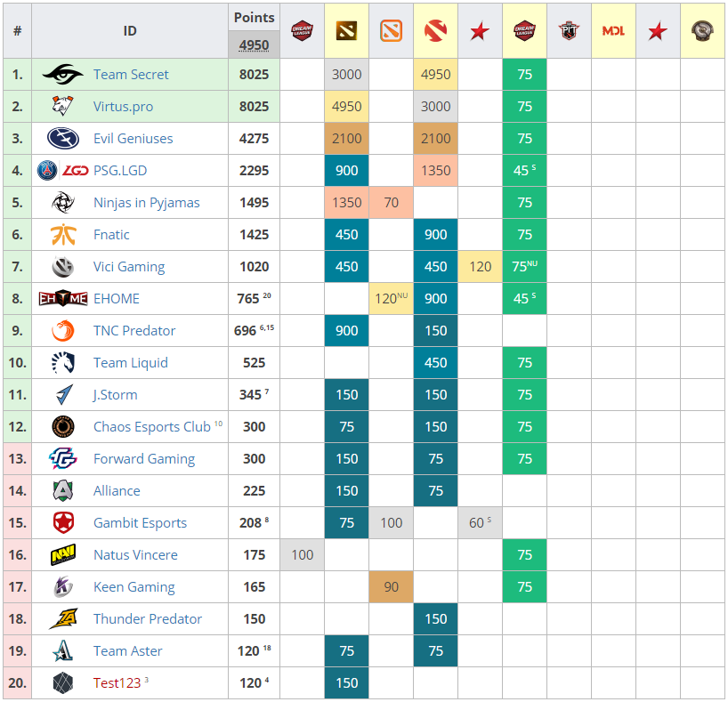Click the red star icon above Vici Gaming's 120 cell
The image size is (728, 702).
(x=480, y=31)
